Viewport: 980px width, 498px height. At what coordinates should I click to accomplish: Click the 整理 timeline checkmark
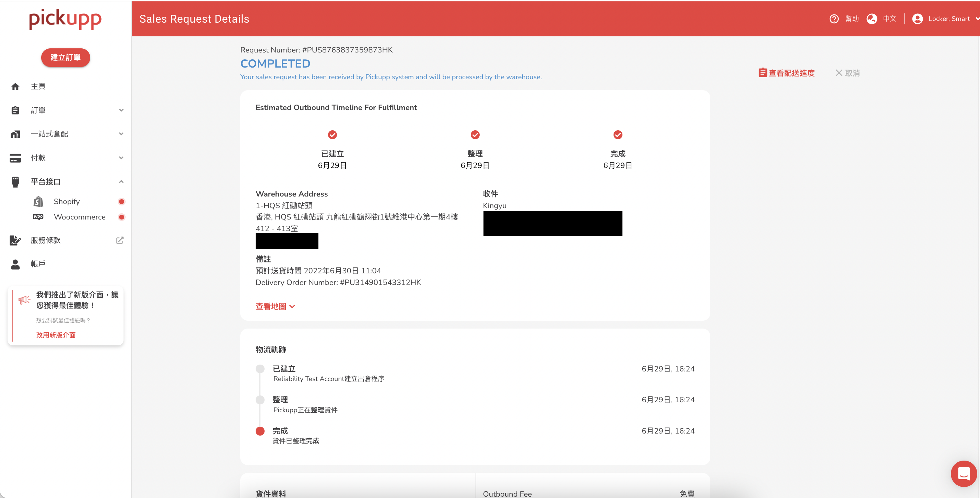475,134
